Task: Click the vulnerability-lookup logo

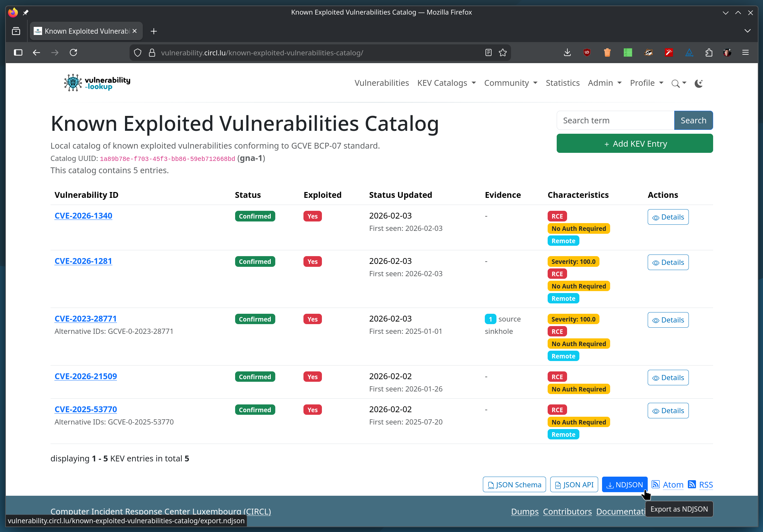Action: coord(97,83)
